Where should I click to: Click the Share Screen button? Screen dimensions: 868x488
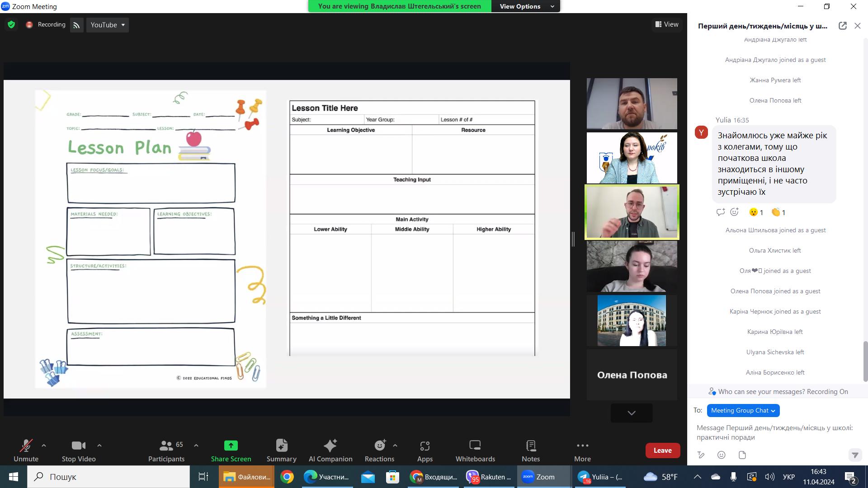pyautogui.click(x=231, y=450)
